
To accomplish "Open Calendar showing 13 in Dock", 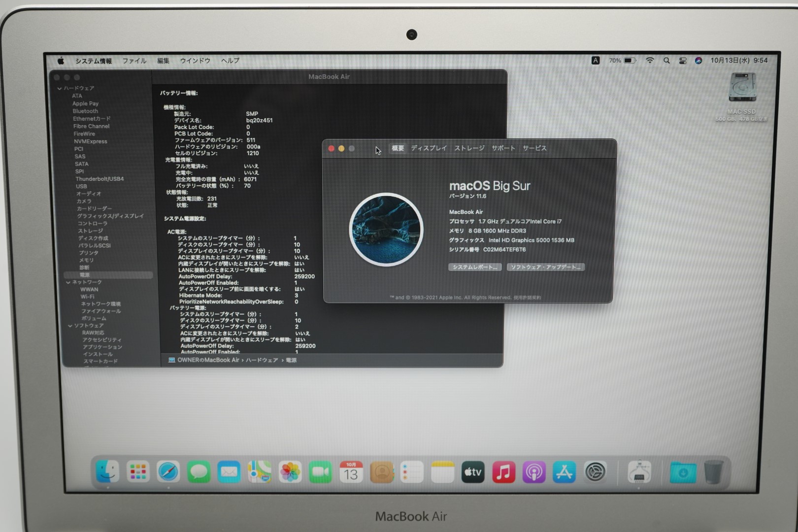I will coord(351,472).
